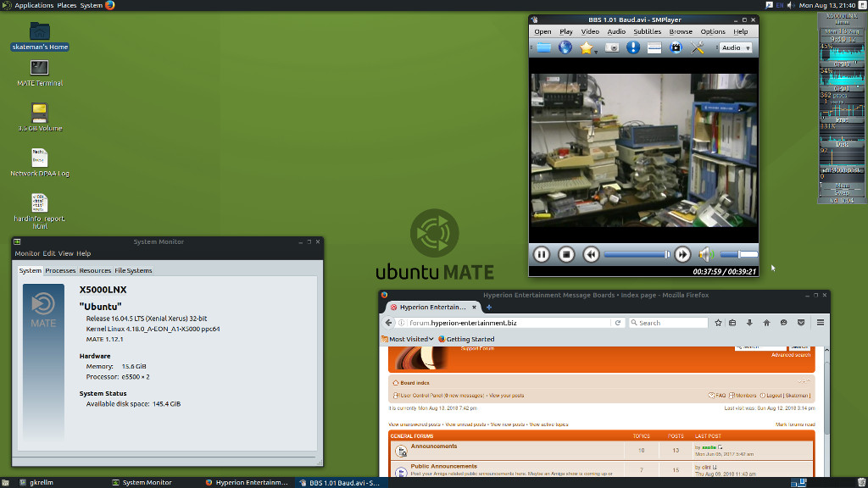
Task: Mute audio using SMPlayer speaker icon
Action: point(706,254)
